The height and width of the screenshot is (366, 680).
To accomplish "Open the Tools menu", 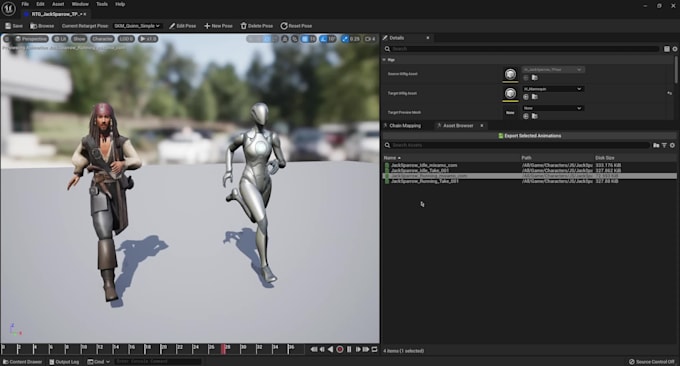I will click(102, 4).
